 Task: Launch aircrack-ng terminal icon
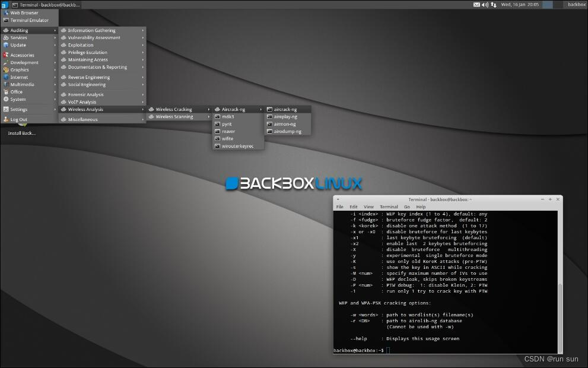coord(269,109)
